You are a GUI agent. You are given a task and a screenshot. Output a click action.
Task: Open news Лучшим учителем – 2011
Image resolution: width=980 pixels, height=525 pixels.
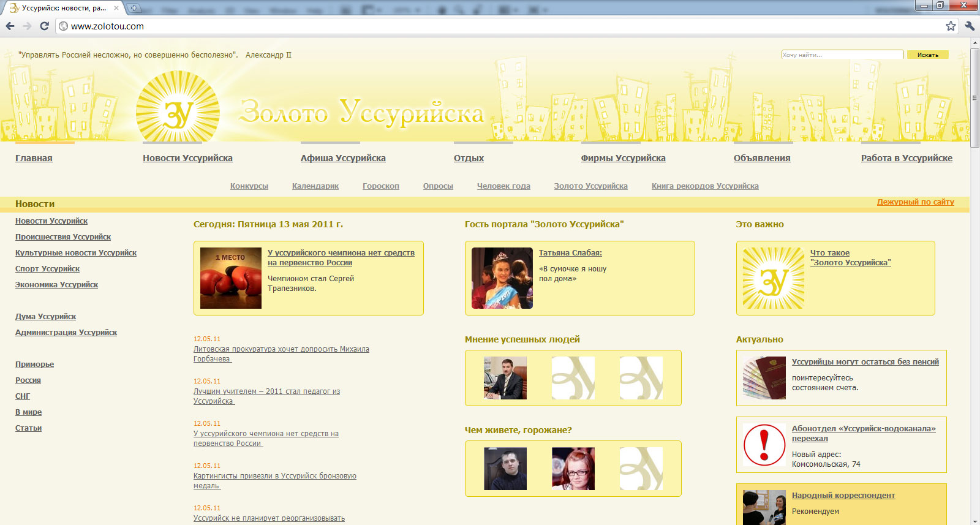pos(266,396)
